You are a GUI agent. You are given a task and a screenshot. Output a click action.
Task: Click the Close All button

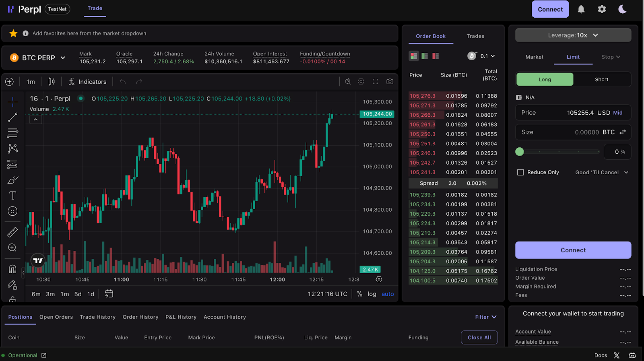[x=479, y=338]
